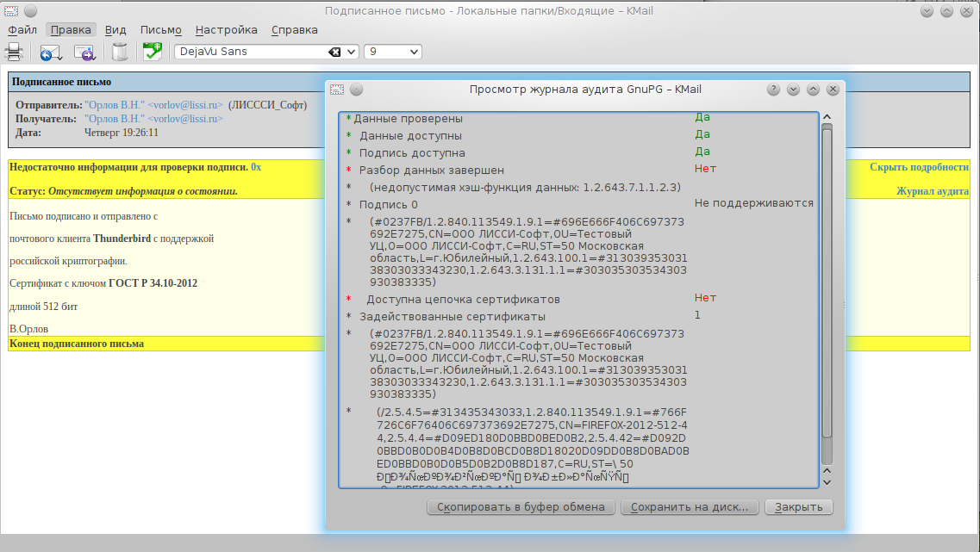
Task: Open the KMail main window menu icon in the title bar
Action: [x=11, y=11]
